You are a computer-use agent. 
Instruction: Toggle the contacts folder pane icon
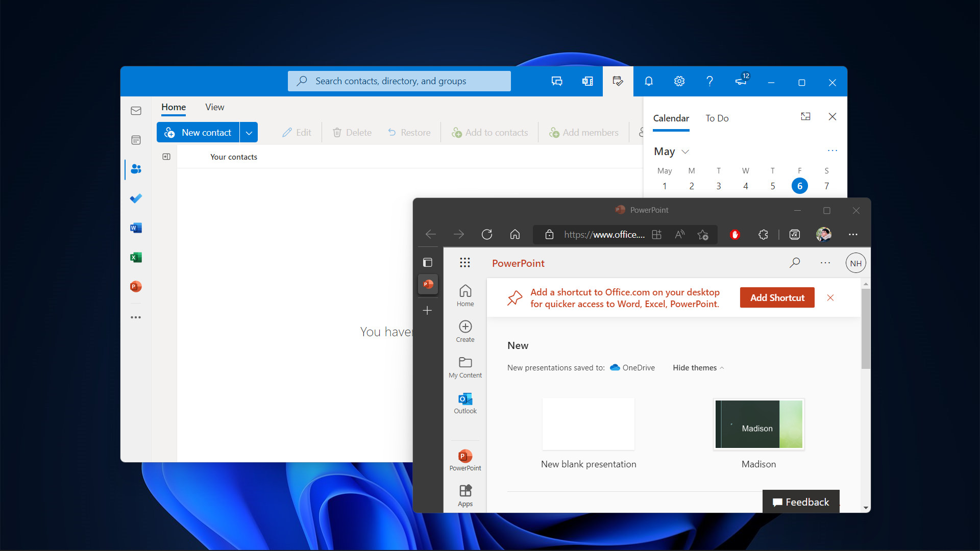(x=166, y=157)
